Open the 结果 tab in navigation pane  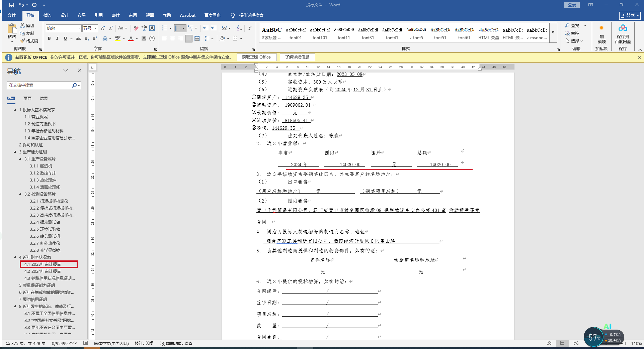[44, 99]
